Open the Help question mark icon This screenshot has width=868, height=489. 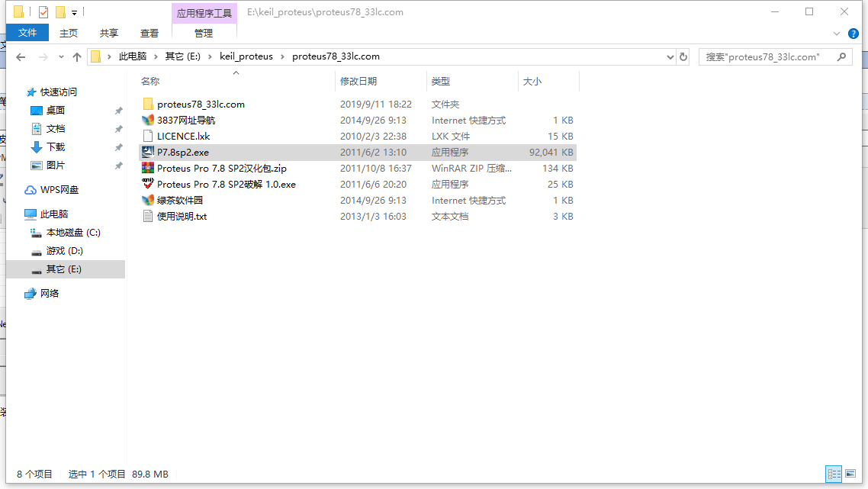click(854, 34)
